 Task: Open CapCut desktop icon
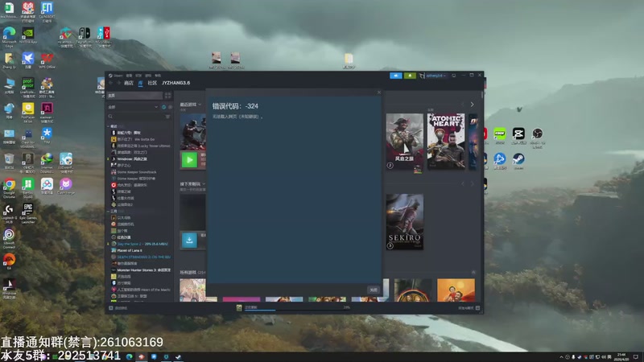518,136
